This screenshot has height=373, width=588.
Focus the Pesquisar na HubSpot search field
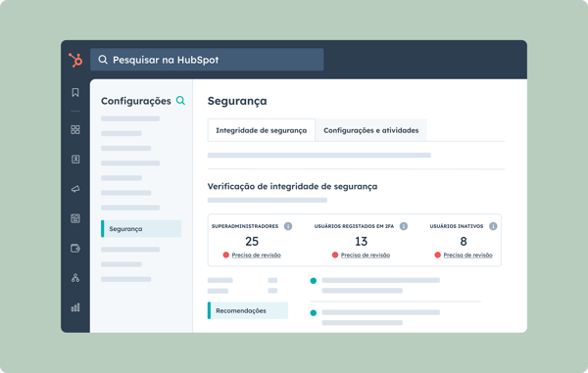(207, 60)
